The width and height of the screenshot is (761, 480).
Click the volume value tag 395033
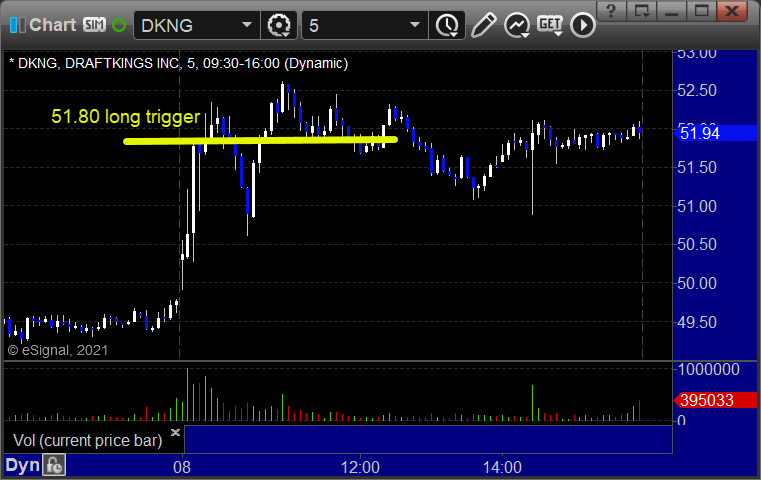715,400
